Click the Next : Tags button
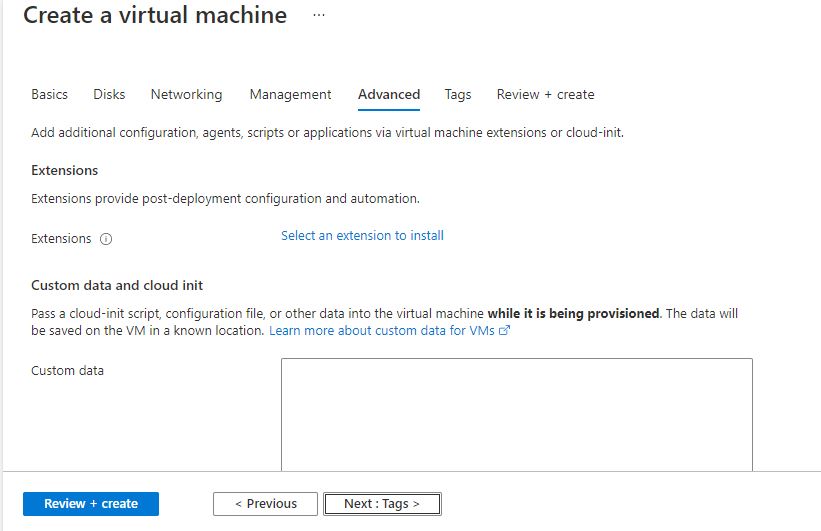821x531 pixels. pyautogui.click(x=382, y=504)
